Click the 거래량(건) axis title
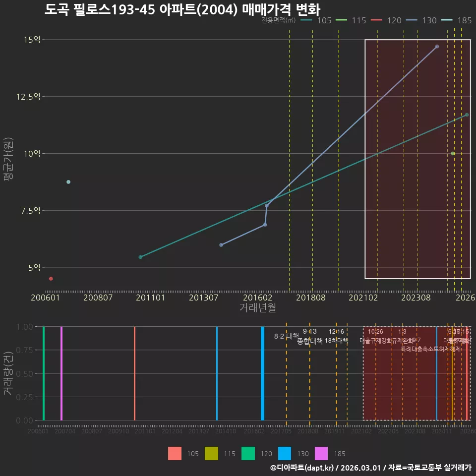Screen dimensions: 476x476 [8, 373]
